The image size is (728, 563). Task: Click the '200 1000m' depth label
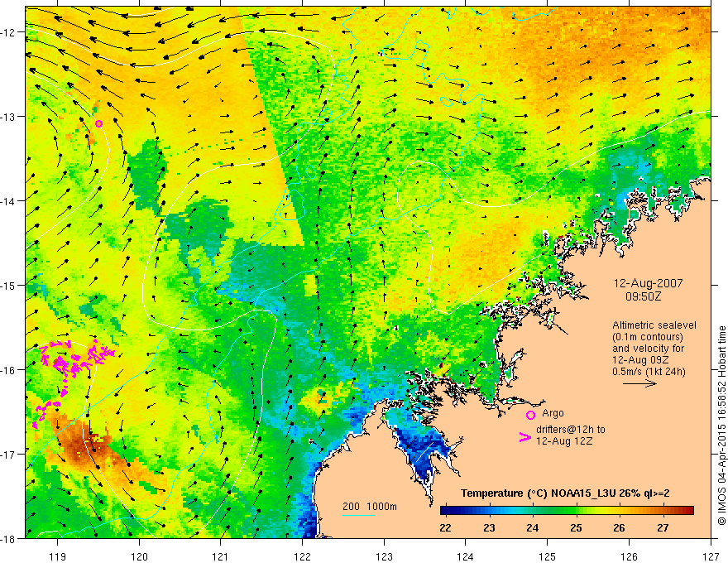click(x=370, y=507)
